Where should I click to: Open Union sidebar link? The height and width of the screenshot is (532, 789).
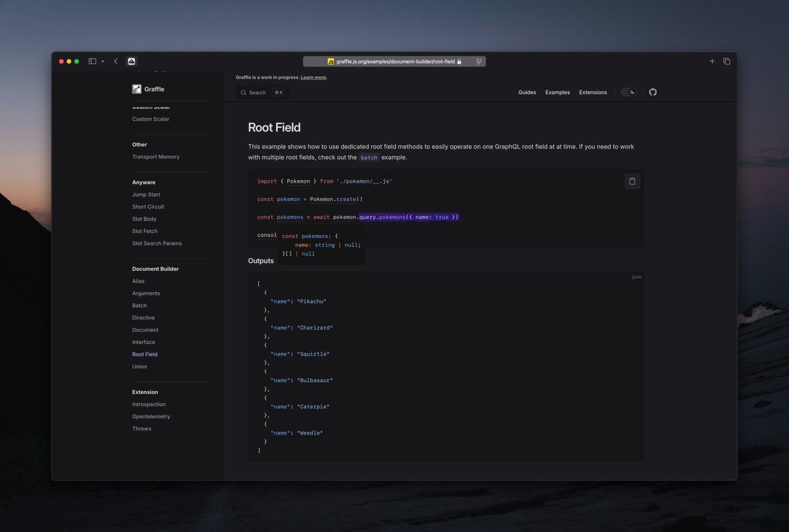tap(139, 366)
